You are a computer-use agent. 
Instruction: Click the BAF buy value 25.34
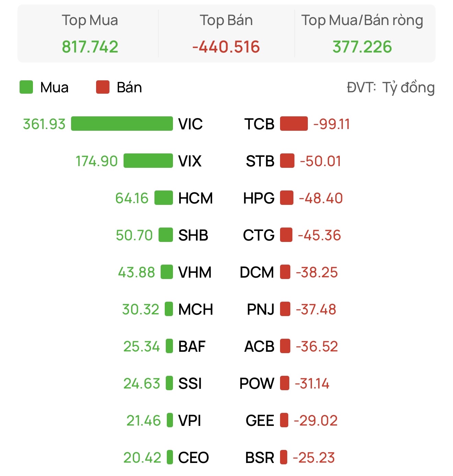142,347
